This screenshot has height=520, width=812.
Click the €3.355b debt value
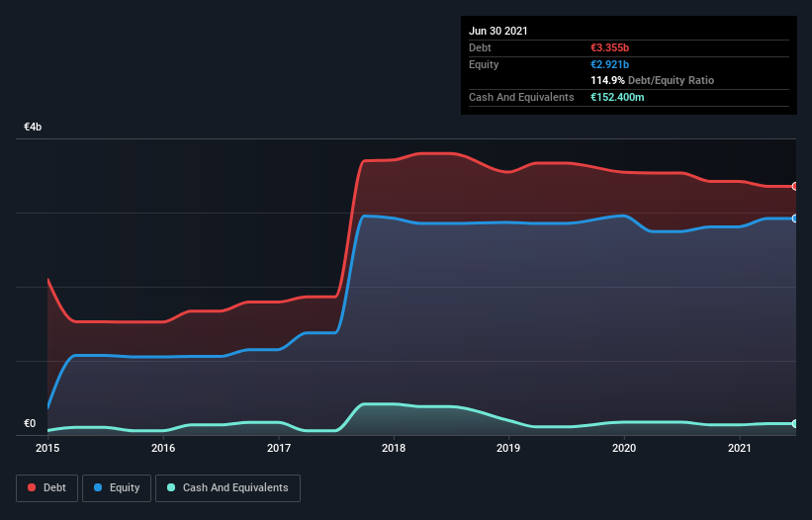pyautogui.click(x=609, y=47)
